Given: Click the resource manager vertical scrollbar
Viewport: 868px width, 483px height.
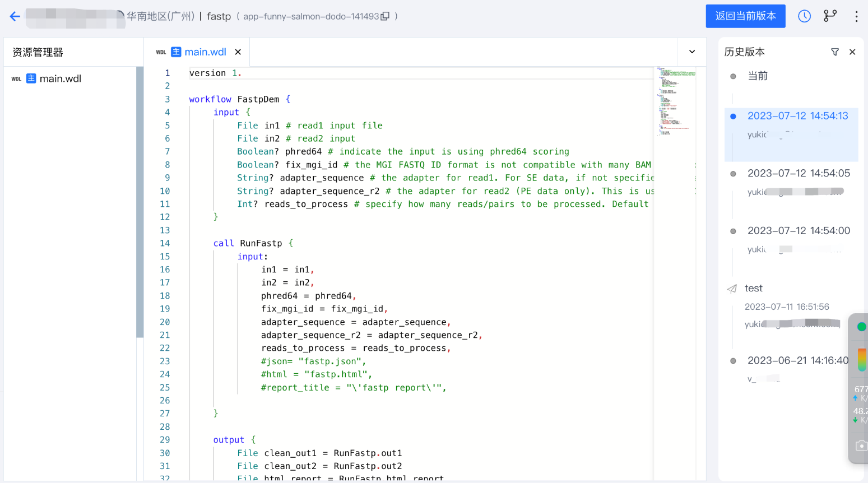Looking at the screenshot, I should click(x=140, y=202).
